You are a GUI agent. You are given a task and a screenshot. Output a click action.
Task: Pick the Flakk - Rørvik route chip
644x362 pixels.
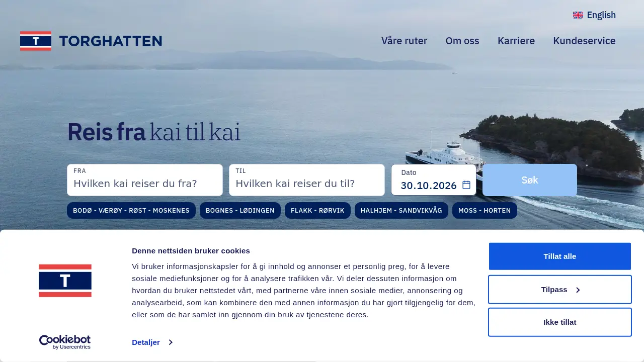(x=317, y=211)
